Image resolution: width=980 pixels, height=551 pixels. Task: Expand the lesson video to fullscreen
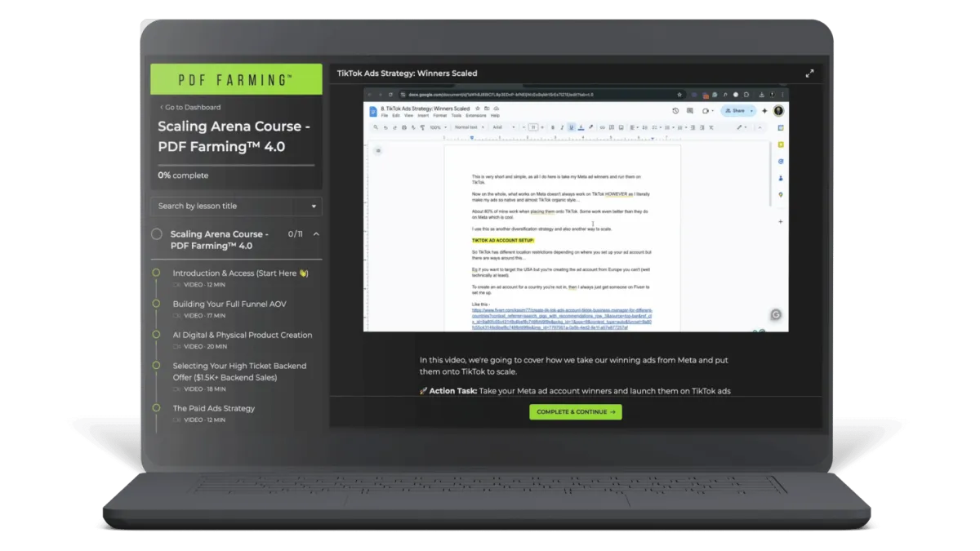pyautogui.click(x=810, y=73)
